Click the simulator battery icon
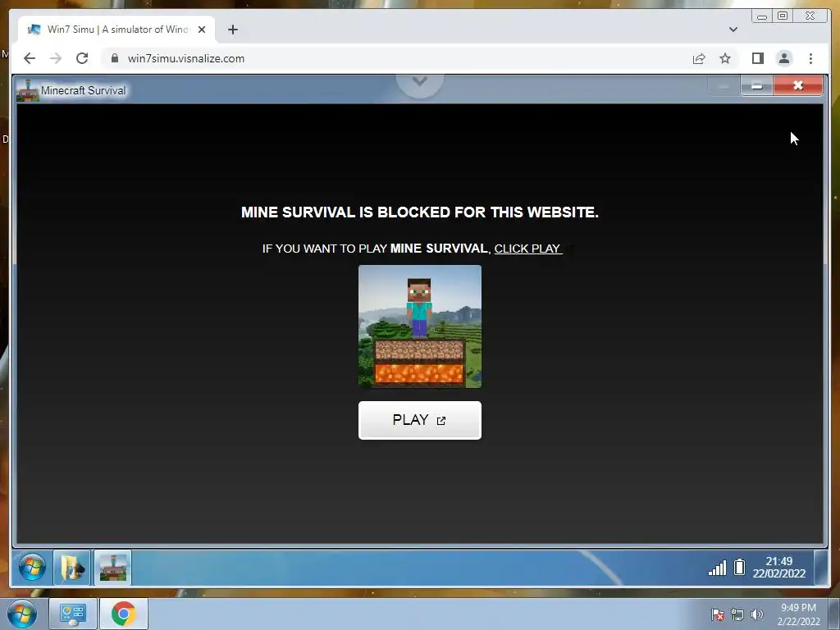This screenshot has height=630, width=840. 739,567
